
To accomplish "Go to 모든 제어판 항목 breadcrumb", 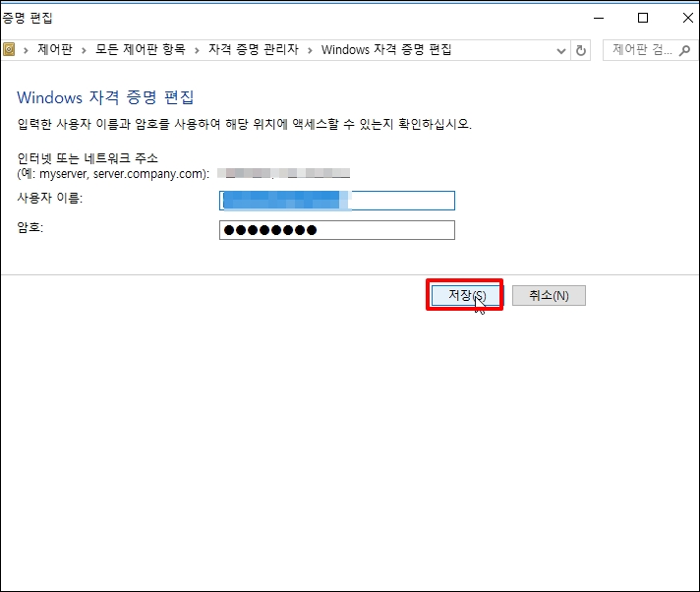I will [141, 49].
